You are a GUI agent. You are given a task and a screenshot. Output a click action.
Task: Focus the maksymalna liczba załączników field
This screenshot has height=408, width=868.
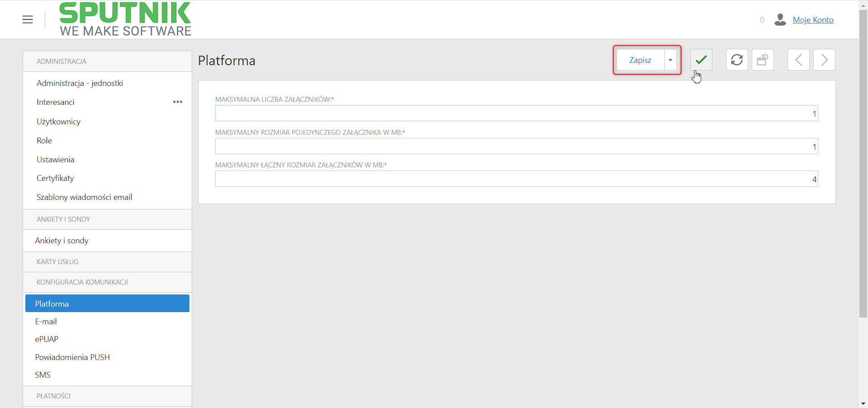516,113
